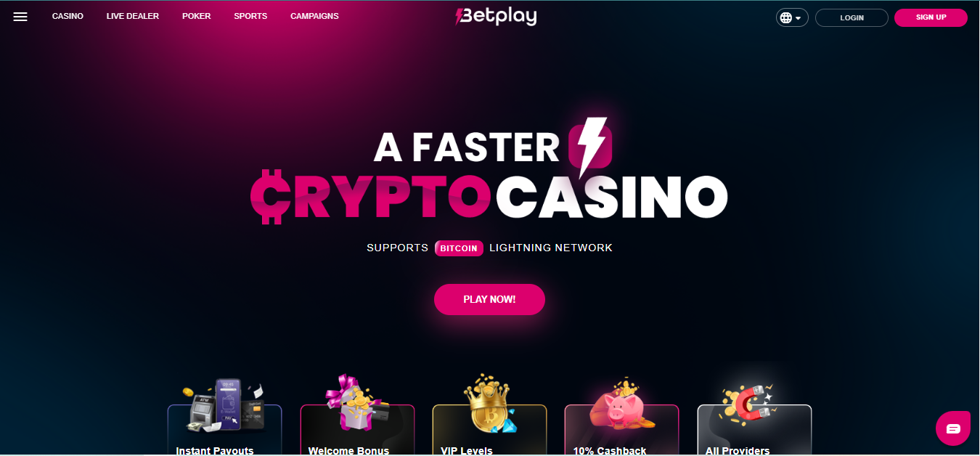Open the hamburger menu icon
This screenshot has height=456, width=980.
[20, 17]
